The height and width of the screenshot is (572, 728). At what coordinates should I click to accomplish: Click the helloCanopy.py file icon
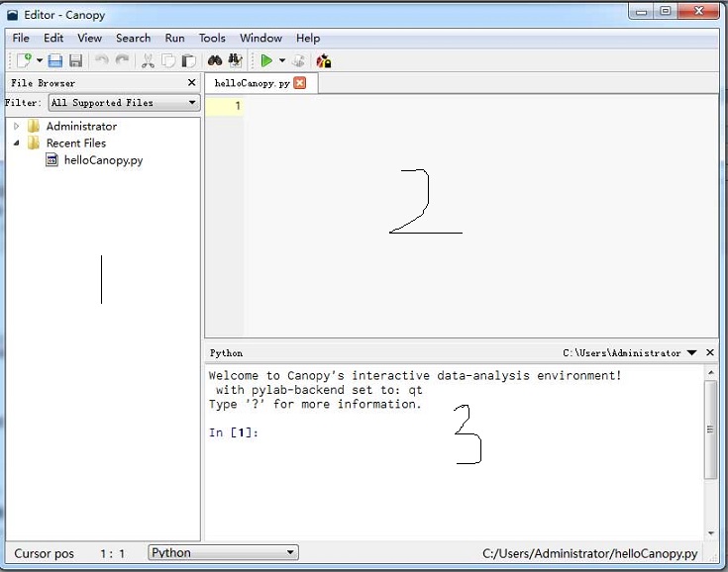pos(52,160)
